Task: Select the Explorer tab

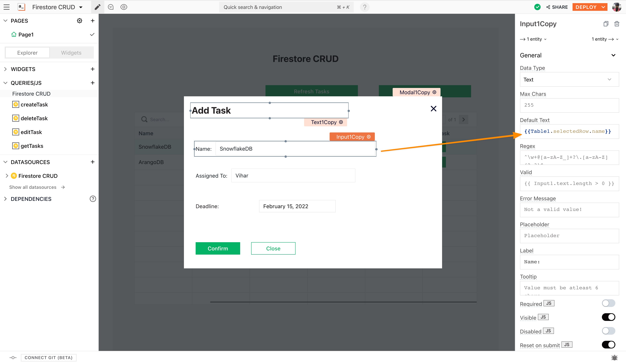Action: [27, 53]
